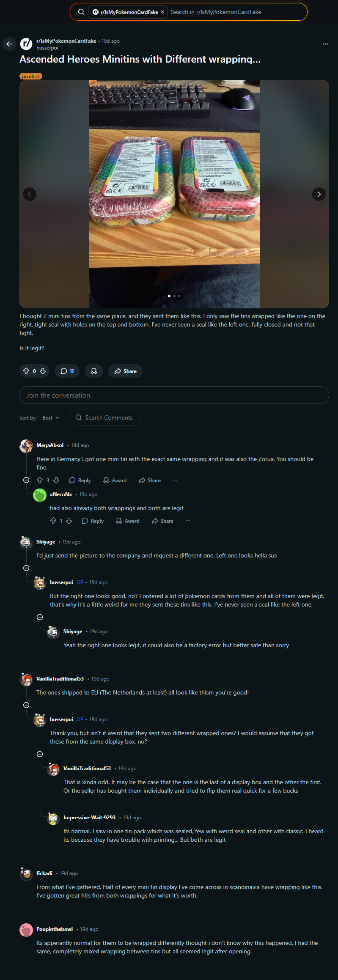Image resolution: width=338 pixels, height=980 pixels.
Task: Give an award to the post
Action: 94,371
